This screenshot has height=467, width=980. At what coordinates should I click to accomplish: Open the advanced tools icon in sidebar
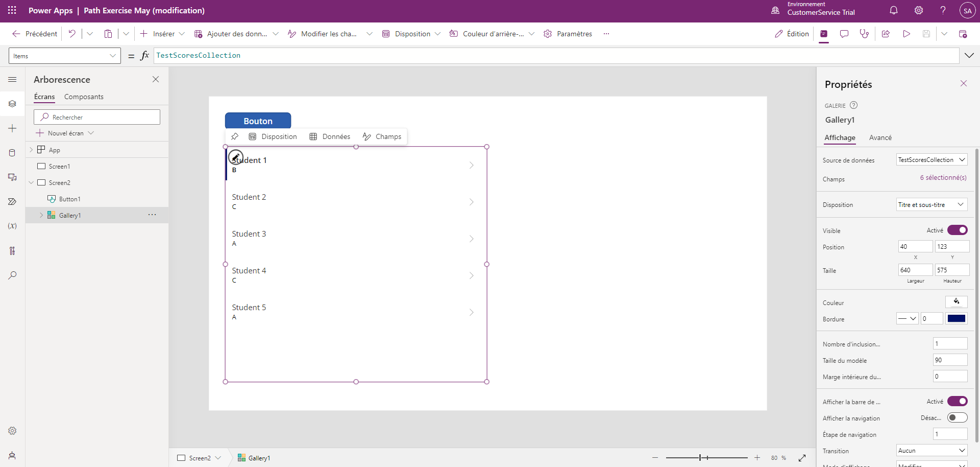(x=12, y=251)
